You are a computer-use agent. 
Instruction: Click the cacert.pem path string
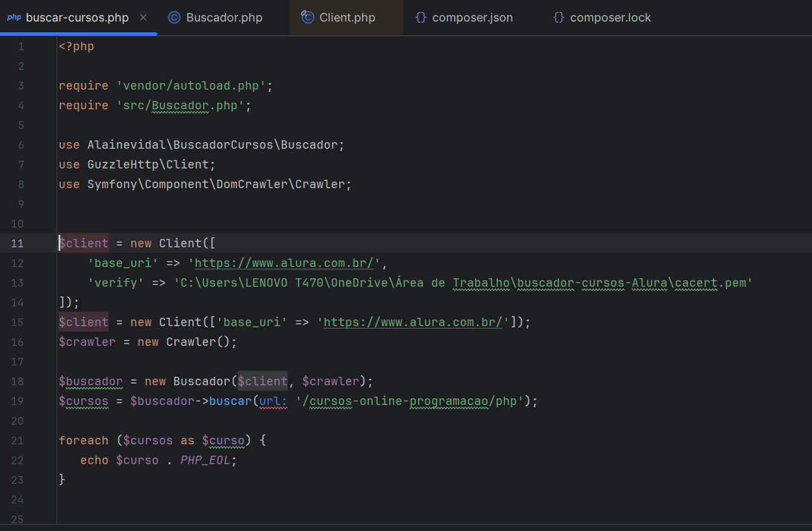(463, 283)
